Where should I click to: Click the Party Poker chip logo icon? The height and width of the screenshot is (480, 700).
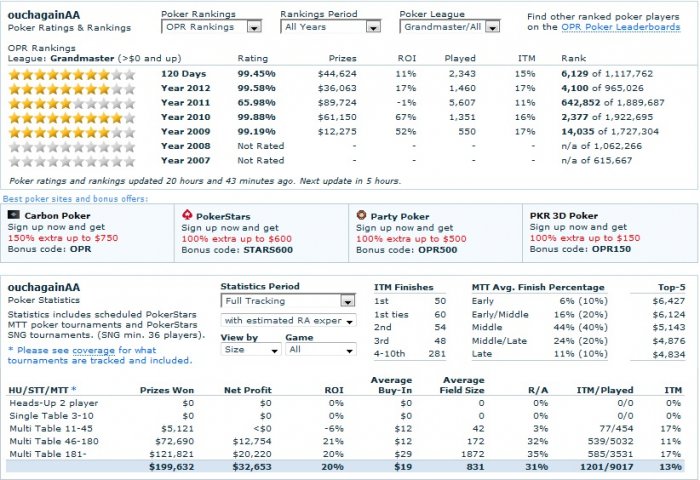361,215
